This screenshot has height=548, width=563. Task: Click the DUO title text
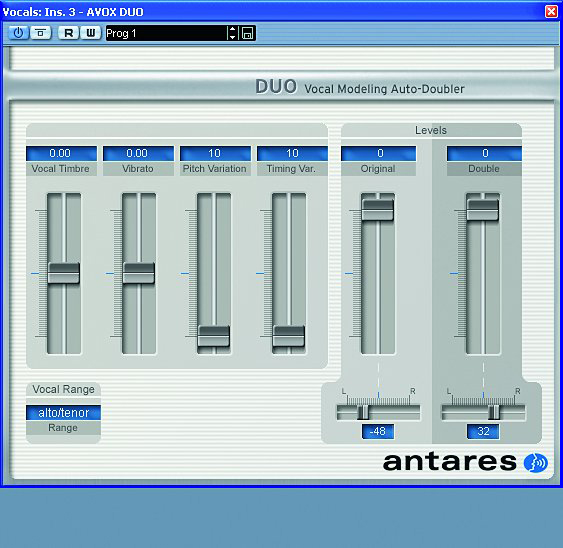(276, 87)
